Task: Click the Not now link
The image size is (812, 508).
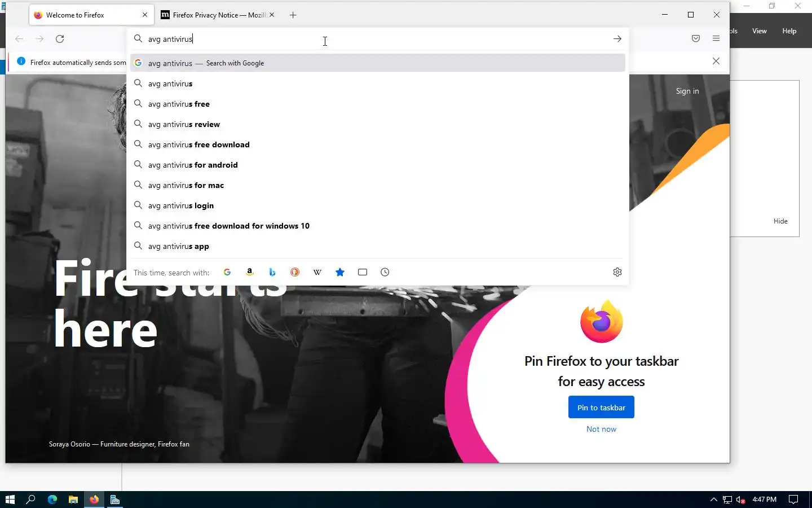Action: (x=601, y=429)
